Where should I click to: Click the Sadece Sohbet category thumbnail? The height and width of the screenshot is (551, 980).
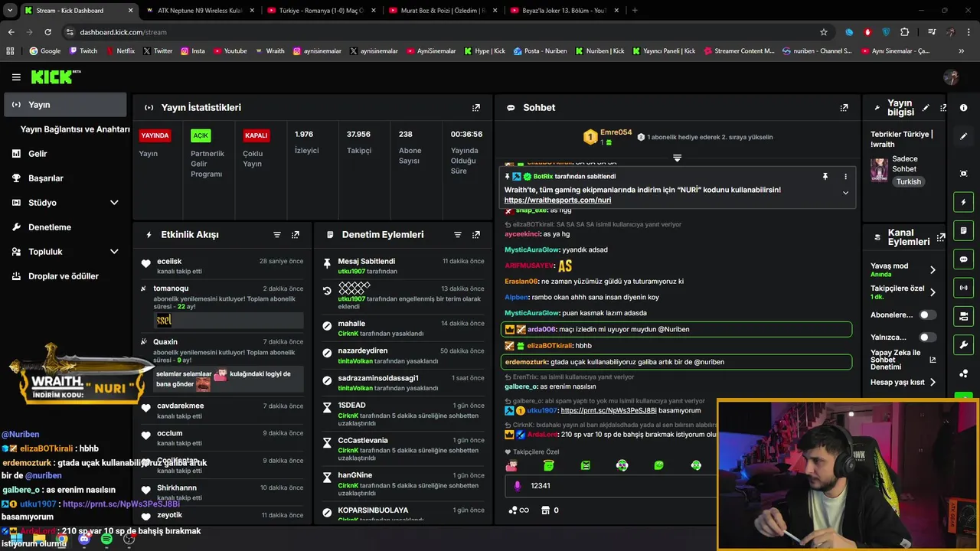pyautogui.click(x=879, y=170)
